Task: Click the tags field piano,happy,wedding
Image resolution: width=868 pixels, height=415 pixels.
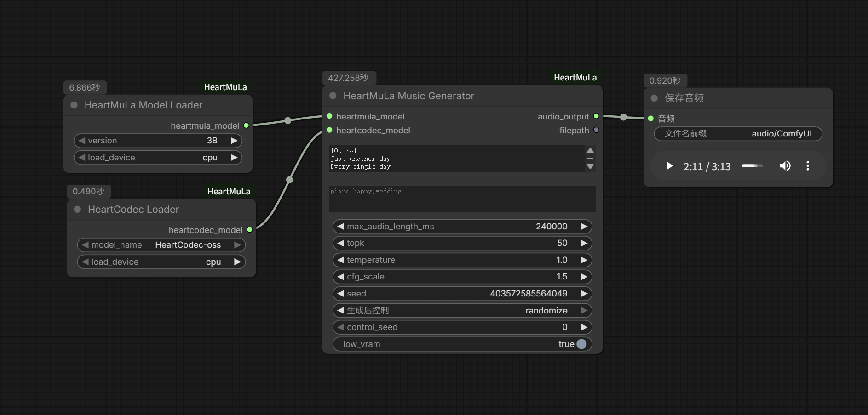Action: [x=462, y=199]
